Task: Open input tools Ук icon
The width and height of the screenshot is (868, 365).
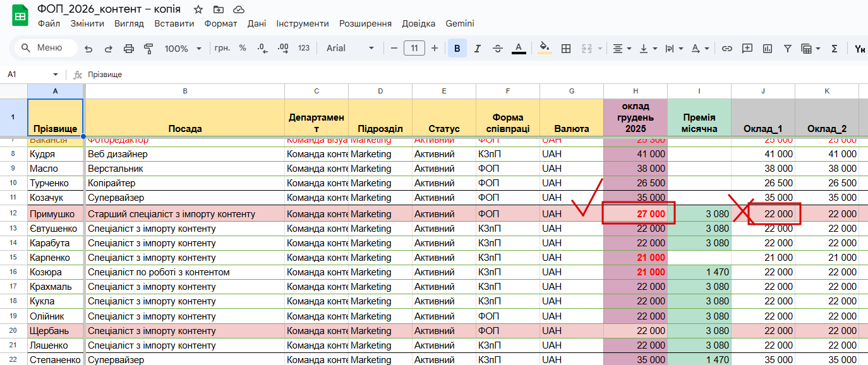Action: [860, 48]
